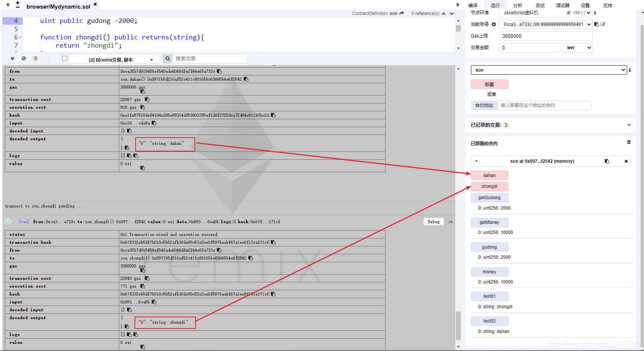The height and width of the screenshot is (351, 644).
Task: Call the money getter button
Action: tap(490, 272)
